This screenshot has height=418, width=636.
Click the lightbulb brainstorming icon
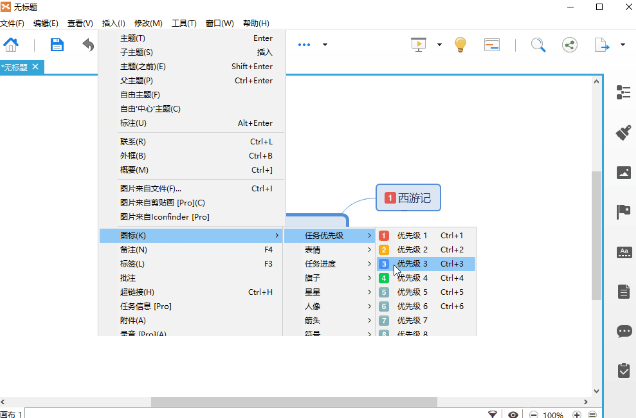click(x=461, y=44)
